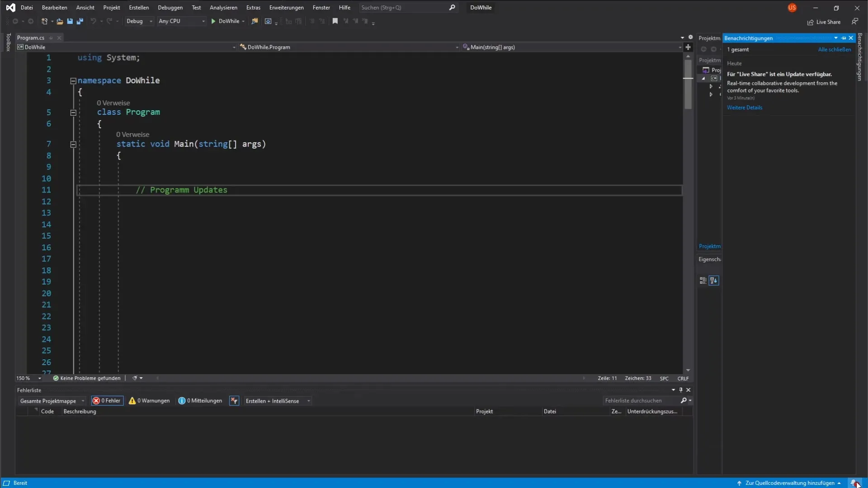This screenshot has width=868, height=488.
Task: Toggle the 0 Mitteilungen filter
Action: pyautogui.click(x=200, y=401)
